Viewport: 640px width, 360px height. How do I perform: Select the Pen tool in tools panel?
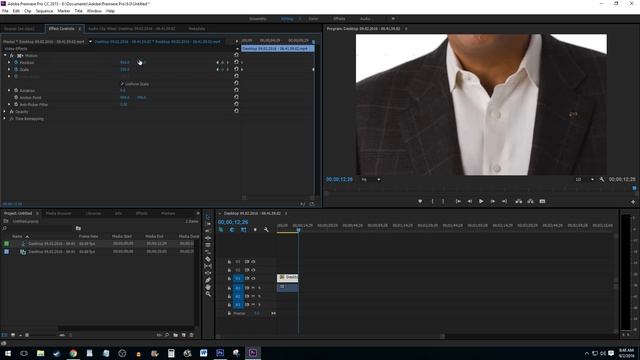tap(208, 280)
